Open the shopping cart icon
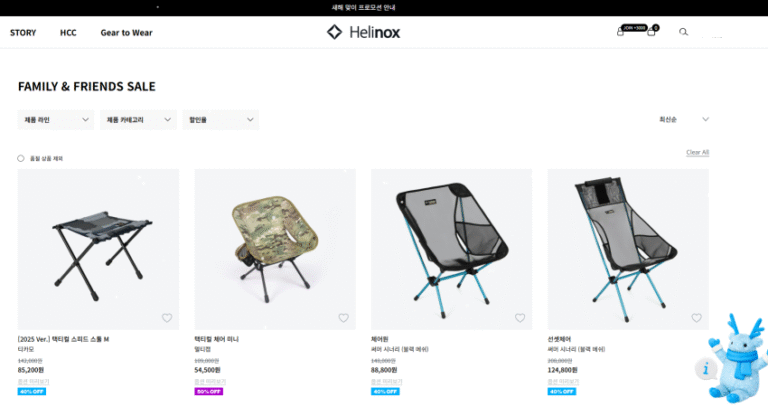Viewport: 768px width, 407px height. point(651,32)
